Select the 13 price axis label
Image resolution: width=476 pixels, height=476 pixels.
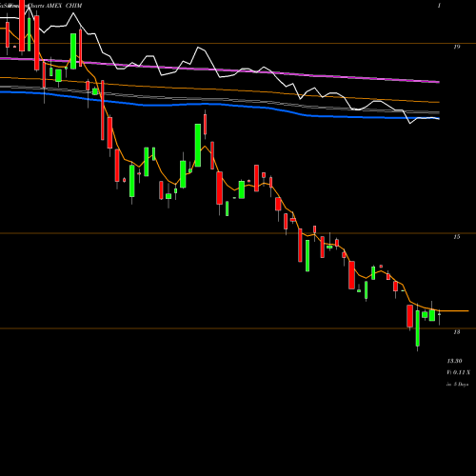[456, 332]
